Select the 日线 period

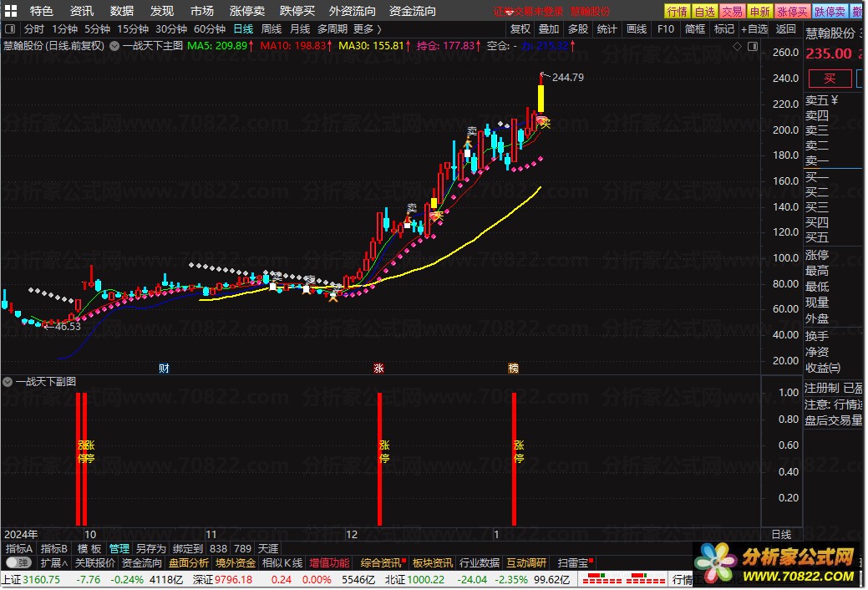[244, 28]
